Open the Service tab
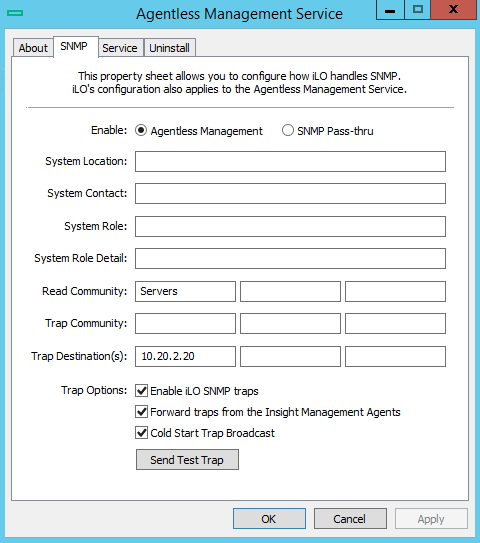Image resolution: width=480 pixels, height=543 pixels. (x=120, y=48)
